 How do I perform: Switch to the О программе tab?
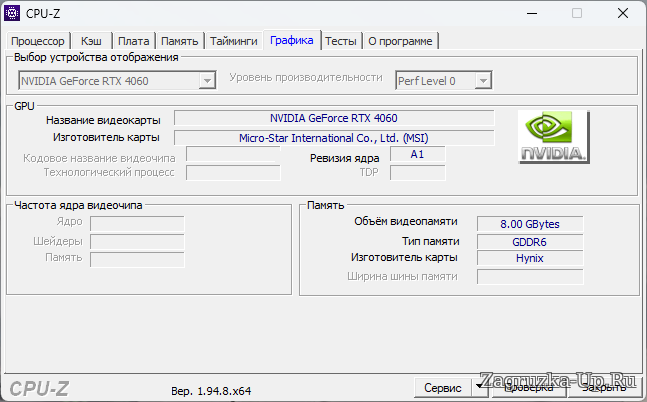400,41
